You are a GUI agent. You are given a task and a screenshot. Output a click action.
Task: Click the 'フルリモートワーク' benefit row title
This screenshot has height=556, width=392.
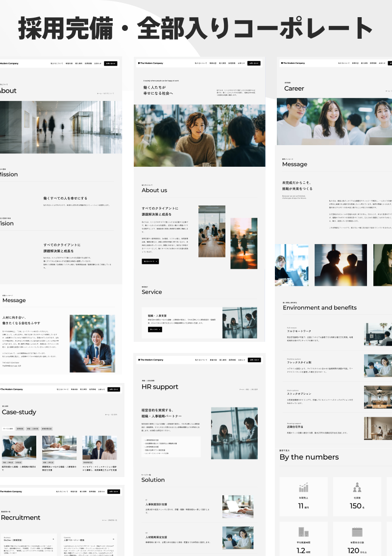tap(299, 331)
